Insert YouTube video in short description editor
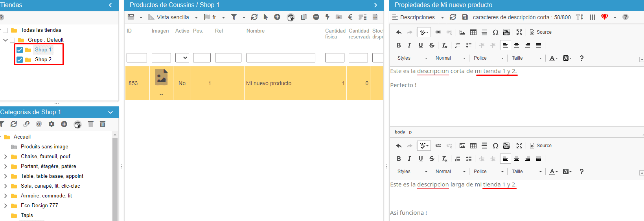 [x=506, y=32]
